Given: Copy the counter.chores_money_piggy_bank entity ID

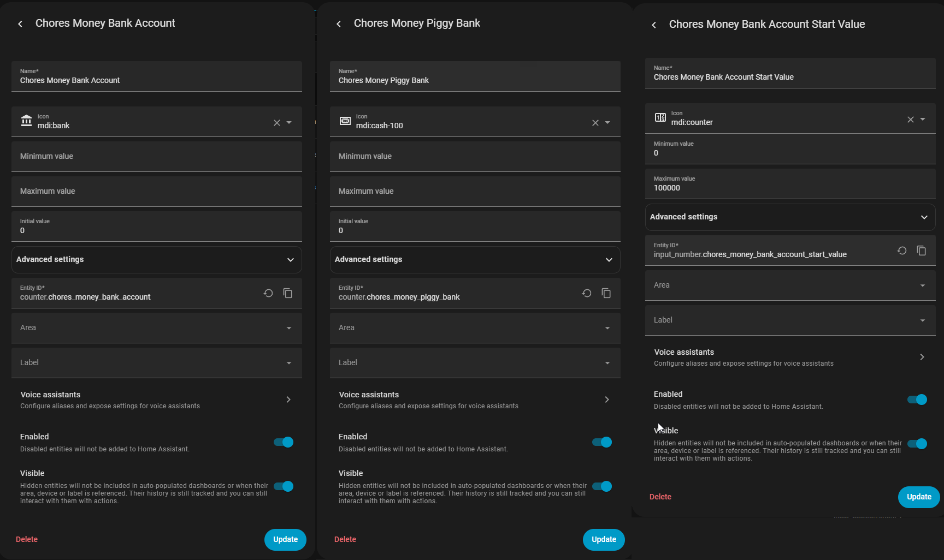Looking at the screenshot, I should point(606,293).
